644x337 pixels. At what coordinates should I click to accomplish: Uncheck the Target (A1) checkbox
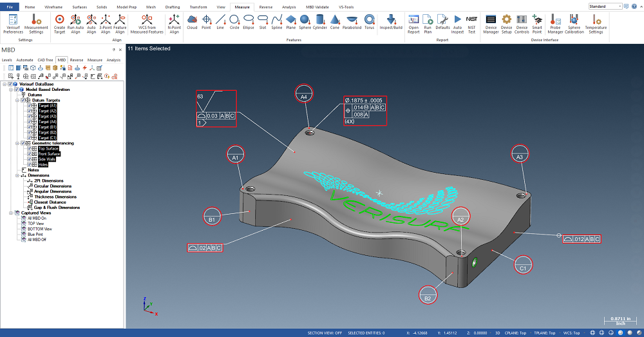(x=30, y=106)
